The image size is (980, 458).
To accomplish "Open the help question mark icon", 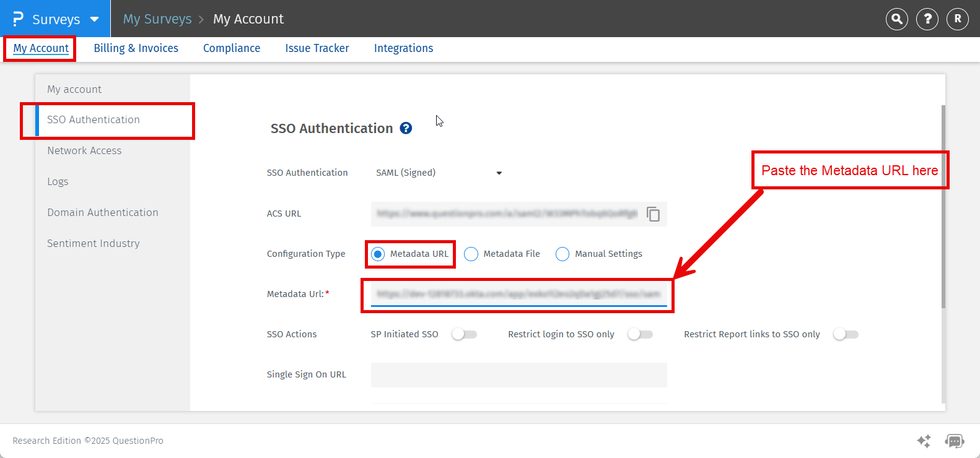I will (x=927, y=19).
